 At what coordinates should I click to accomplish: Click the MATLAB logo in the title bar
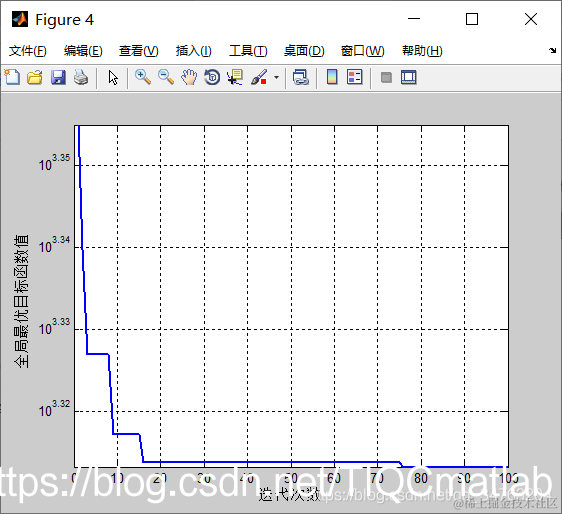(x=20, y=19)
